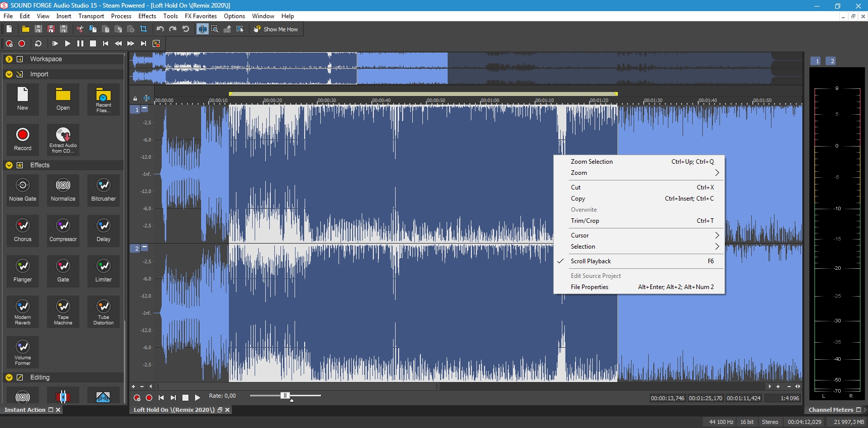868x428 pixels.
Task: Open Recent Files in Import panel
Action: 104,99
